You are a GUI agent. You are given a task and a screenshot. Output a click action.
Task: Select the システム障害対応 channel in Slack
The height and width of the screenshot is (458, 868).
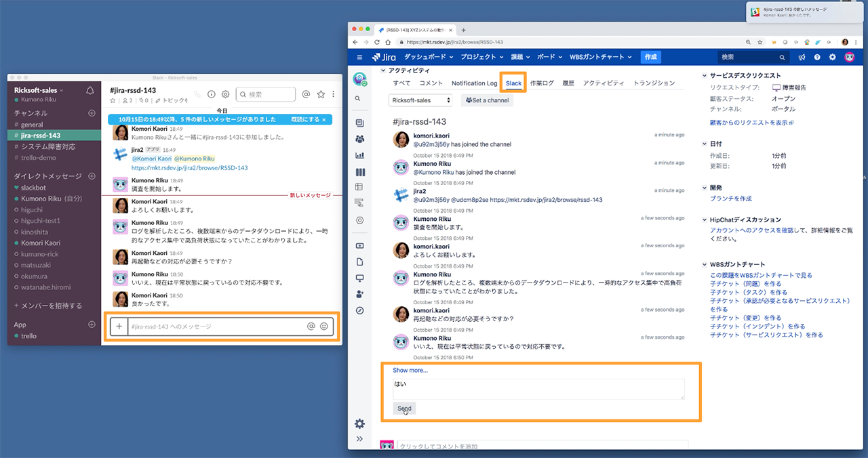click(48, 146)
